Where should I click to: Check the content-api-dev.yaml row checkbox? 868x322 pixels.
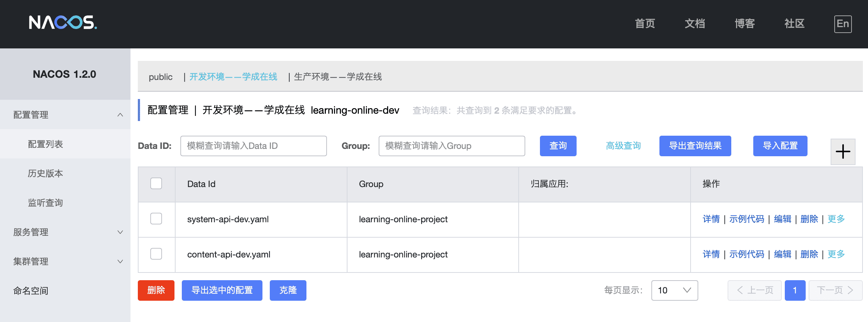click(x=156, y=254)
